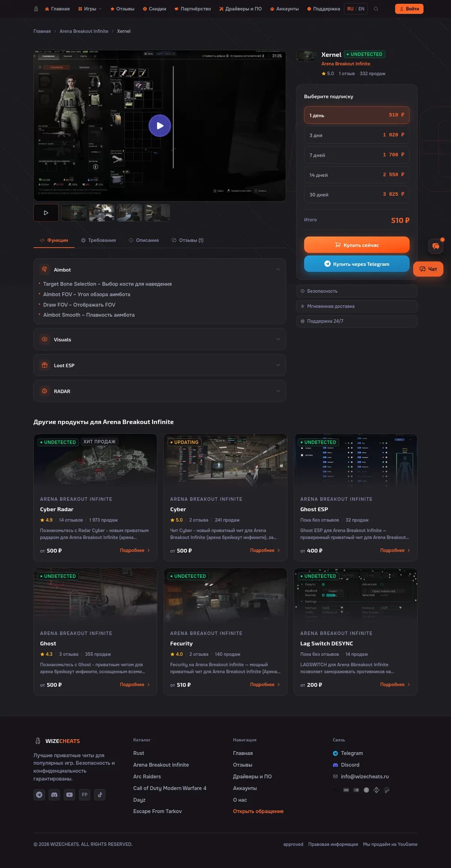Select the 1 день subscription option
Viewport: 451px width, 868px height.
[x=357, y=115]
